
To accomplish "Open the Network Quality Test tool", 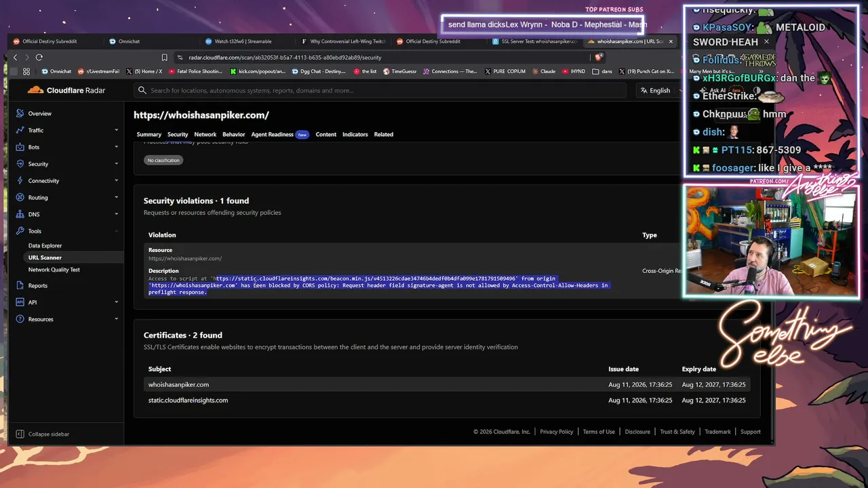I will (x=54, y=270).
